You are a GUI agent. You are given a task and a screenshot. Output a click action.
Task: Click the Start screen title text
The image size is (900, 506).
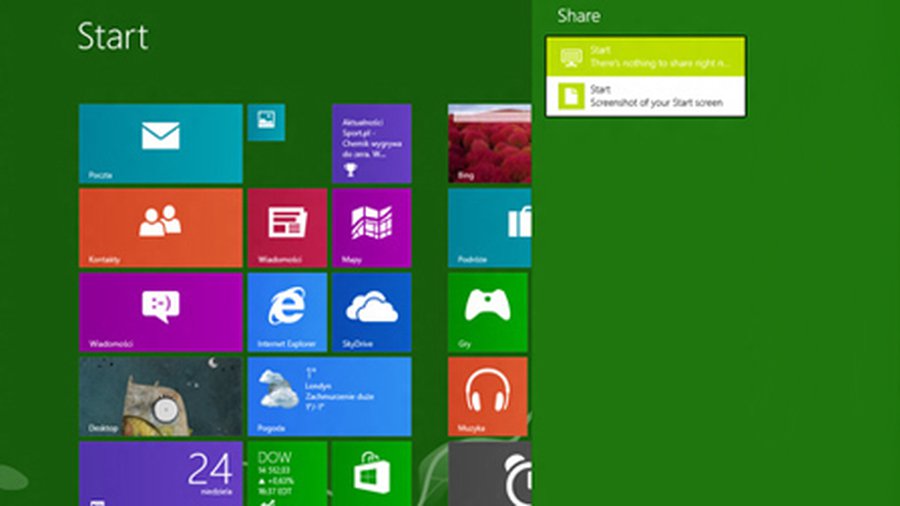coord(113,37)
